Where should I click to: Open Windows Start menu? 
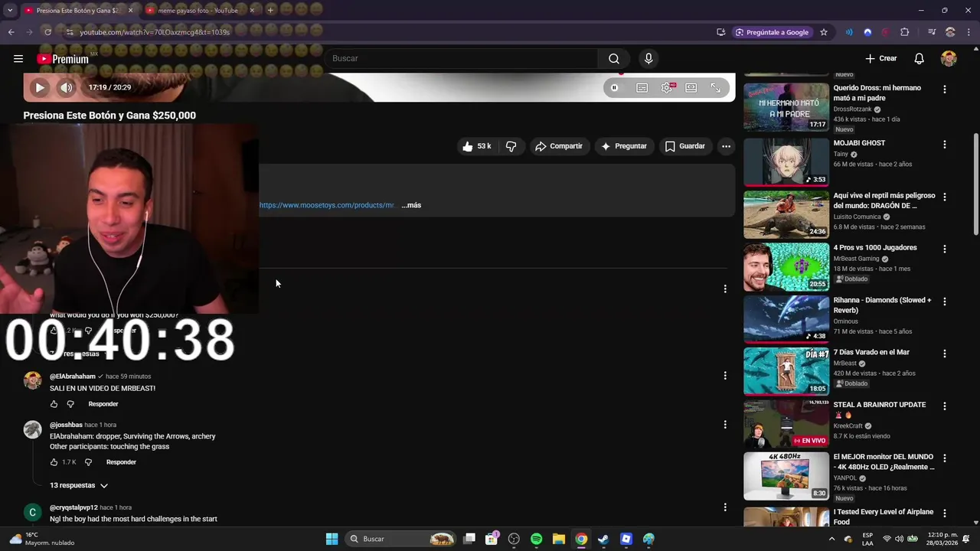click(332, 539)
